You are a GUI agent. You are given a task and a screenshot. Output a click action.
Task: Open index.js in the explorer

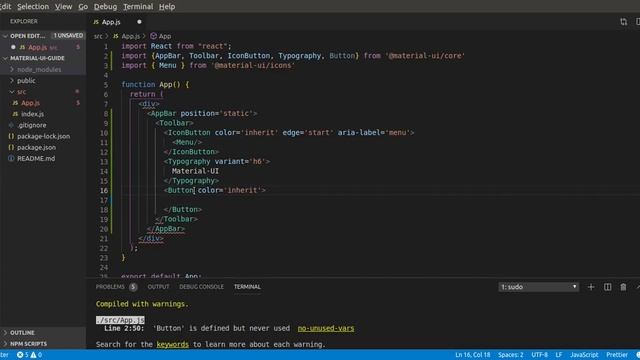click(x=32, y=114)
